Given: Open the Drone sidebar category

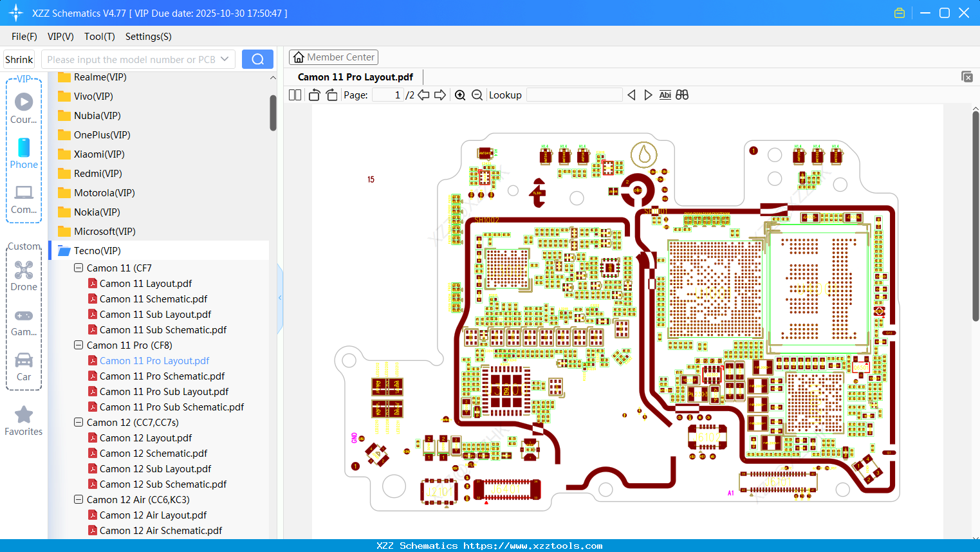Looking at the screenshot, I should 24,275.
